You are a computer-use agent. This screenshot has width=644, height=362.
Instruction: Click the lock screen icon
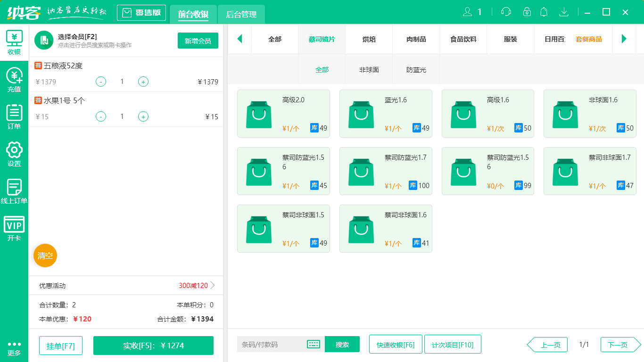click(x=527, y=12)
